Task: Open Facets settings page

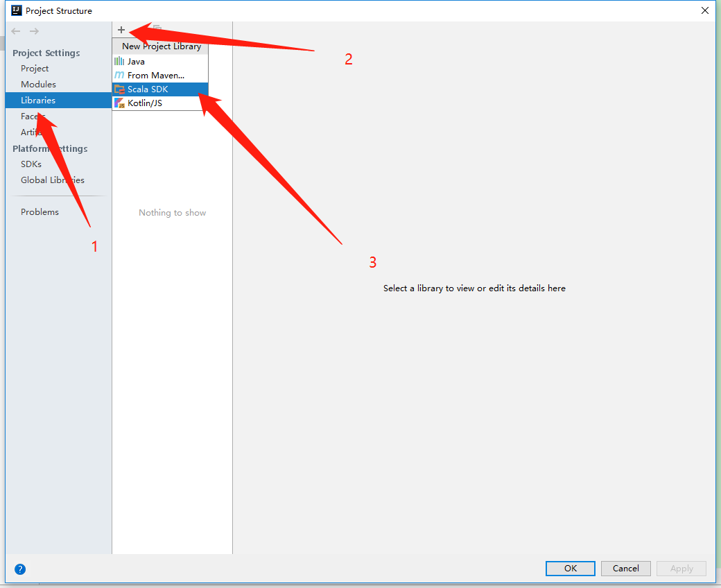Action: [x=33, y=116]
